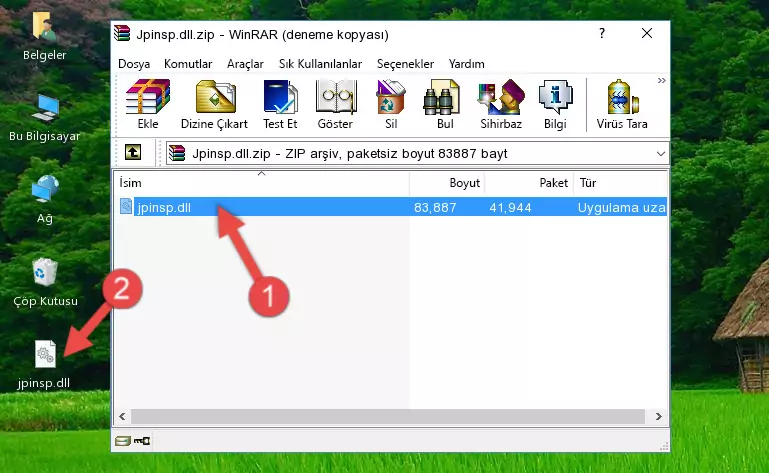
Task: Select the Ağ network desktop icon
Action: click(45, 199)
